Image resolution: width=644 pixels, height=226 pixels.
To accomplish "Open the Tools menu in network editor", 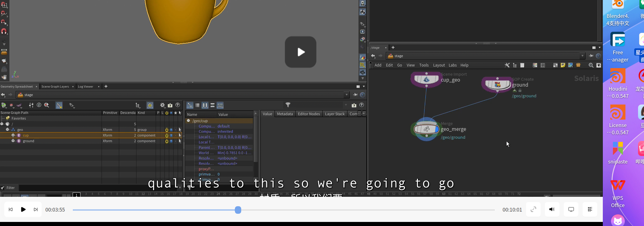I will 424,65.
